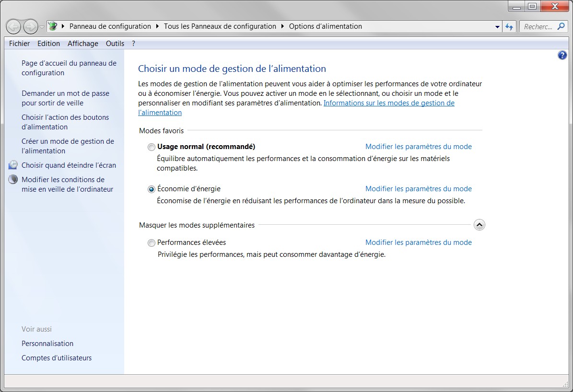Open the ? help menu
Screen dimensions: 573x392
tap(133, 44)
